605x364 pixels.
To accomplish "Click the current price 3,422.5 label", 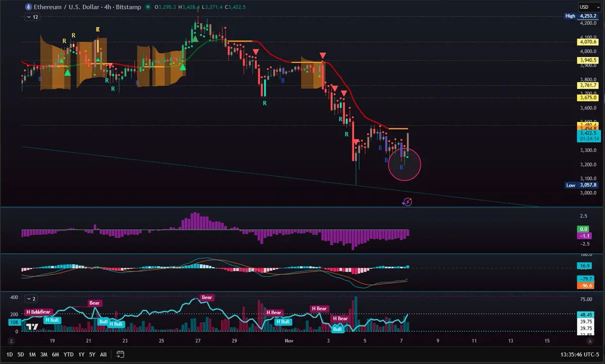I will (588, 134).
